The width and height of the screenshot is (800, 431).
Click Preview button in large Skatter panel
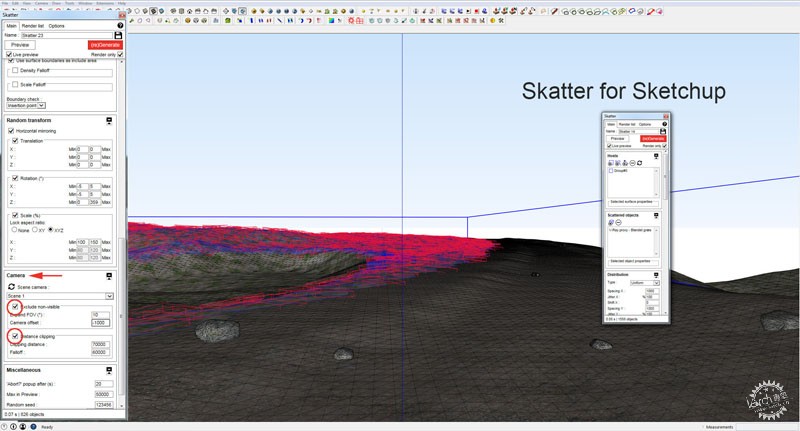pyautogui.click(x=20, y=45)
